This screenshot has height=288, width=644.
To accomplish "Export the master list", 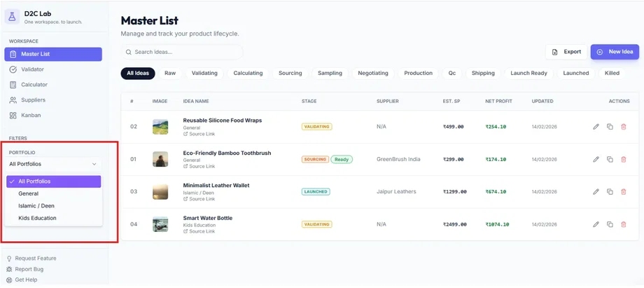I will [566, 52].
